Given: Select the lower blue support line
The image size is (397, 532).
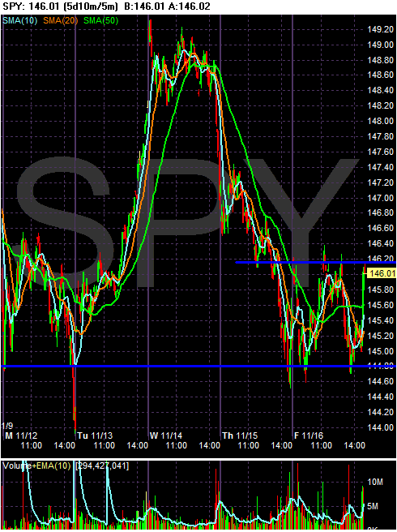Looking at the screenshot, I should pyautogui.click(x=198, y=366).
